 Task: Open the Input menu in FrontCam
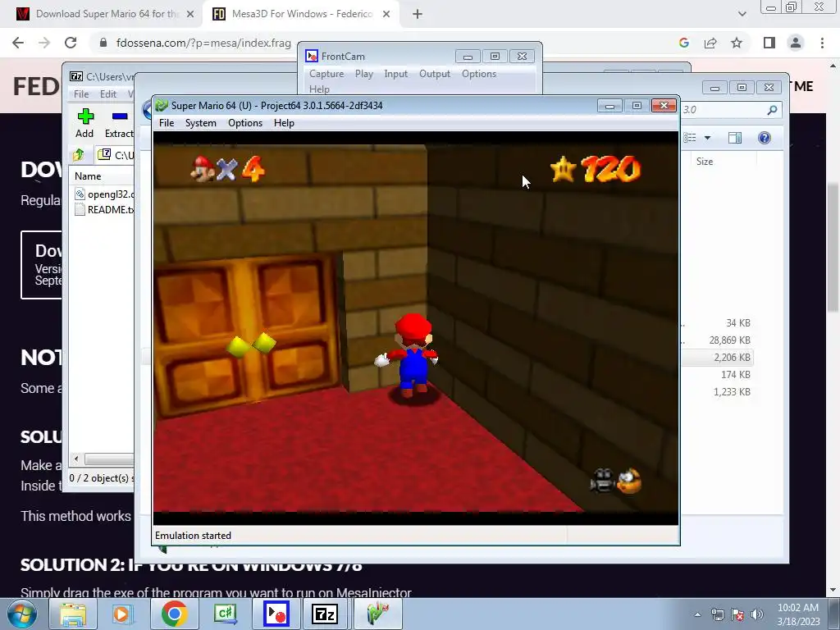[x=396, y=74]
